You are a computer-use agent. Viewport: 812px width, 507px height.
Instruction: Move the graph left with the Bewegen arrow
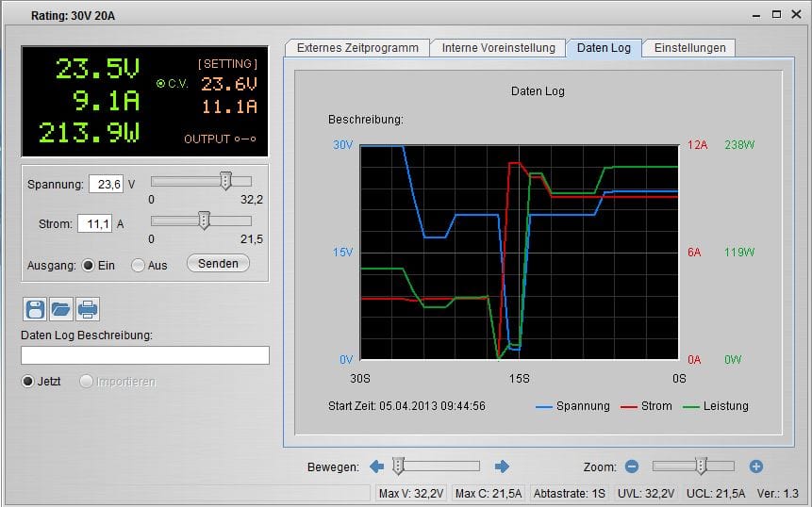click(x=376, y=466)
